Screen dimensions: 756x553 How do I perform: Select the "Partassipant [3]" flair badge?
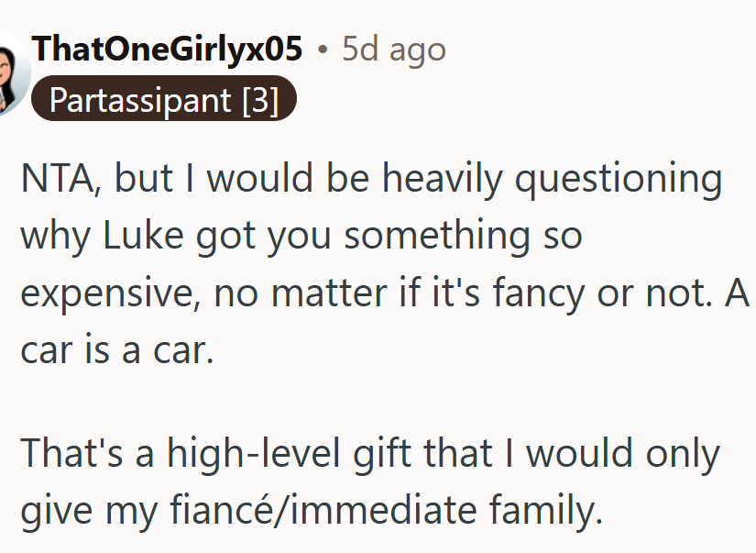point(164,98)
